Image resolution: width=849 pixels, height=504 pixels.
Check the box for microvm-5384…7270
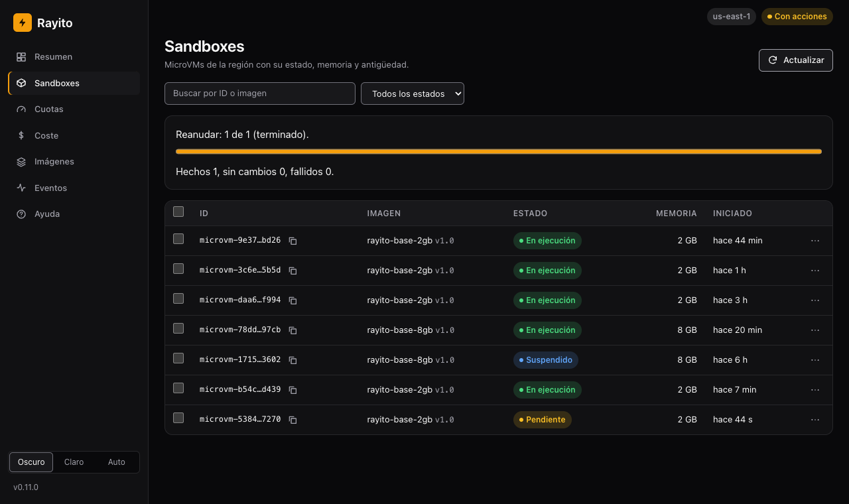pos(178,418)
